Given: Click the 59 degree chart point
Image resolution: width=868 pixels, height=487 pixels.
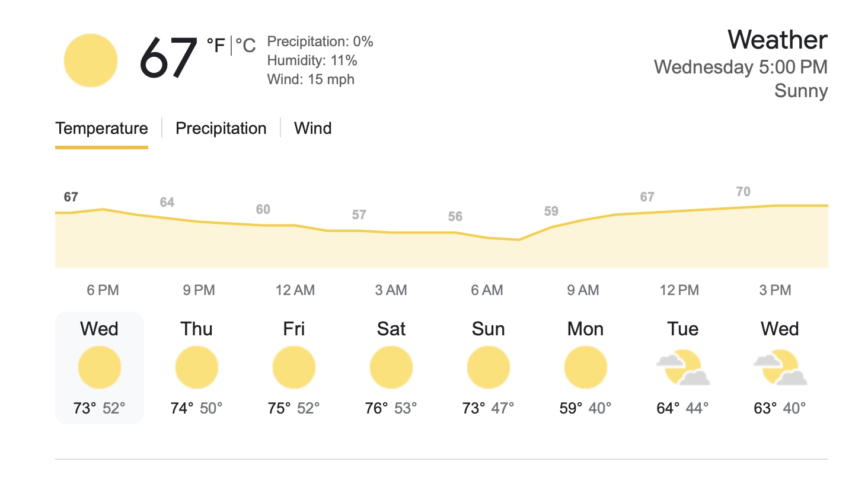Looking at the screenshot, I should 551,212.
